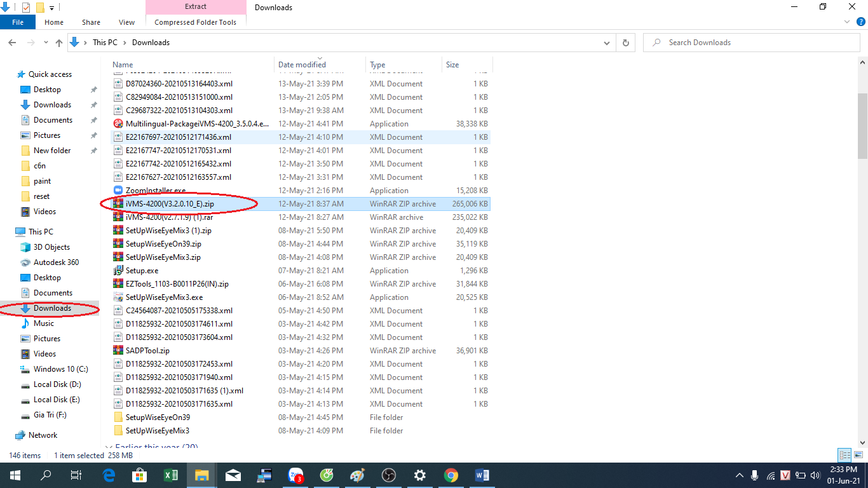
Task: Open the Share ribbon tab
Action: tap(91, 22)
